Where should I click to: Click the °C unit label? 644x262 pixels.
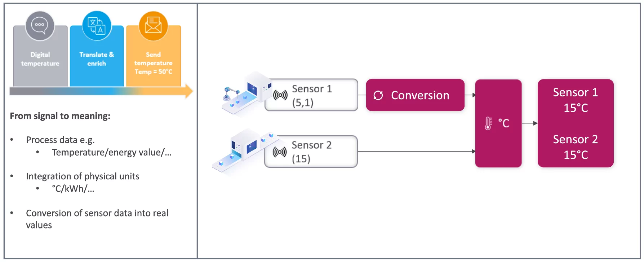[x=504, y=123]
